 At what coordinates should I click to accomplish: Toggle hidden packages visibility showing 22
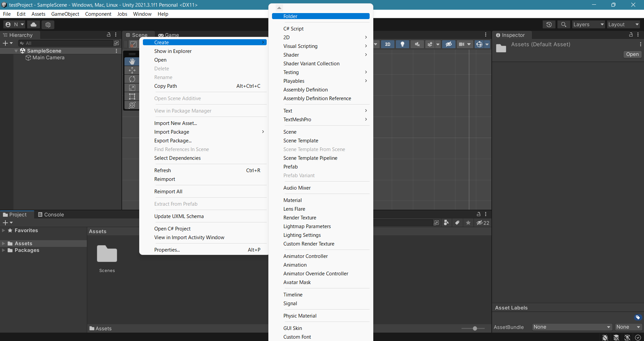(483, 223)
